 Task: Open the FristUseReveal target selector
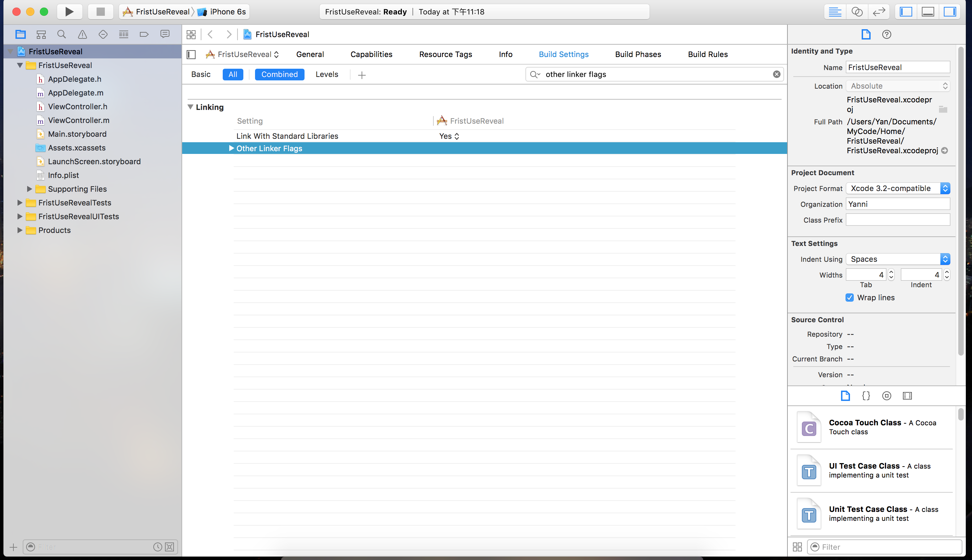click(x=242, y=54)
